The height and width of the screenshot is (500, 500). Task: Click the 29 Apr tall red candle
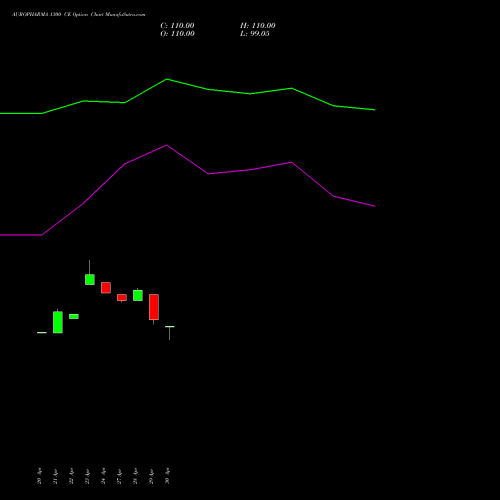154,307
